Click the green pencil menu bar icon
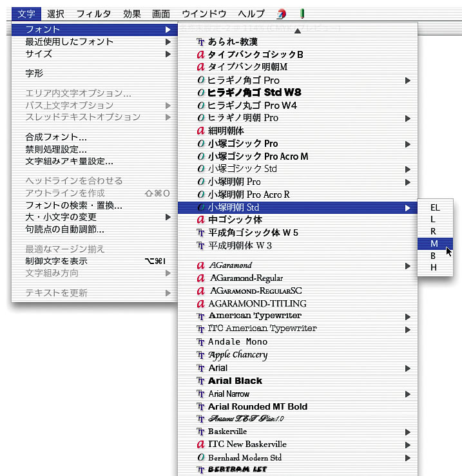The width and height of the screenshot is (462, 476). click(302, 14)
